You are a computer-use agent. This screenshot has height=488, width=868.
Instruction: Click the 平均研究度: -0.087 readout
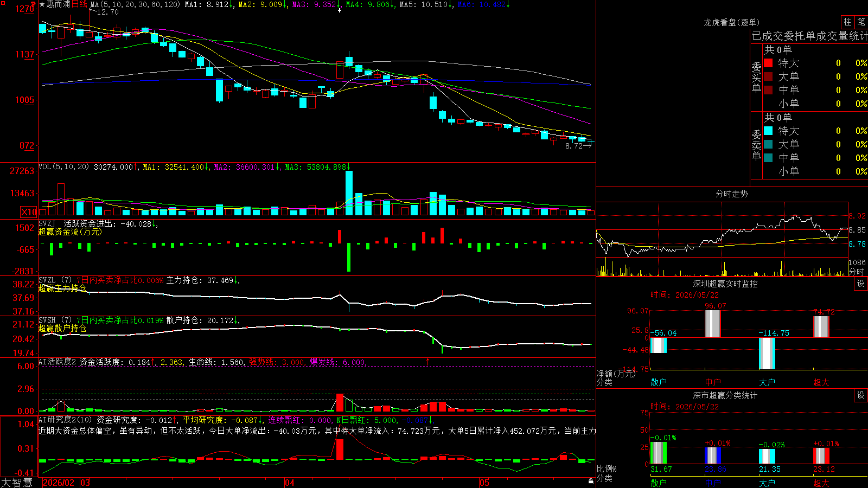coord(220,420)
